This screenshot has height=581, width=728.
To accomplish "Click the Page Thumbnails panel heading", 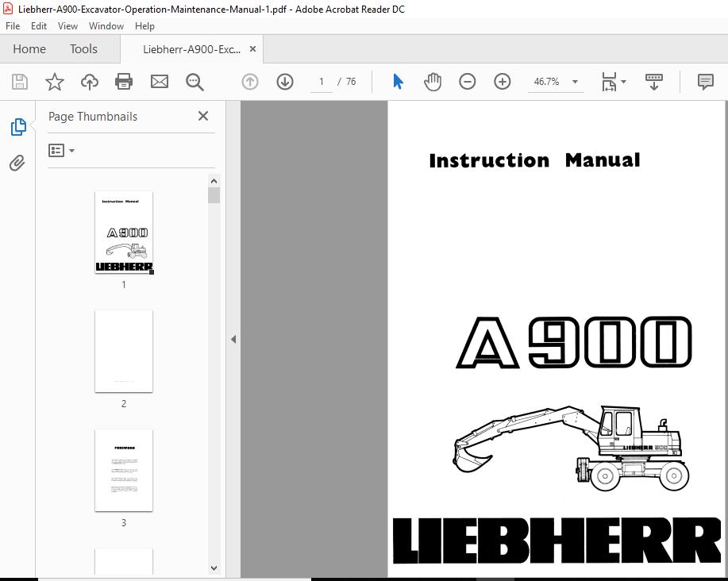I will 93,117.
